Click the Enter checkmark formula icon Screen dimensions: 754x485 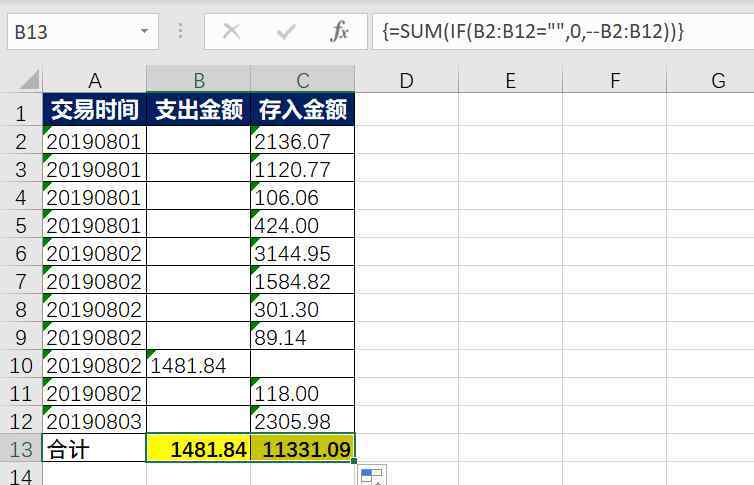coord(286,32)
